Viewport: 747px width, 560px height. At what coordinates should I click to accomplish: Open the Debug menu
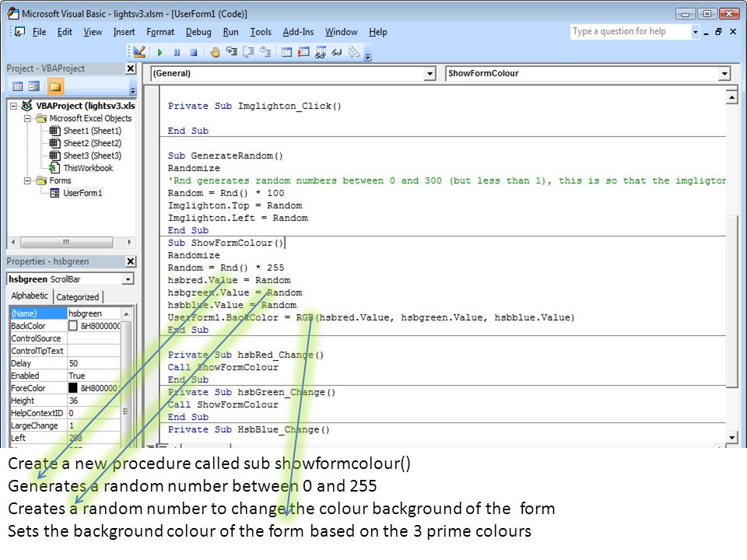coord(198,32)
